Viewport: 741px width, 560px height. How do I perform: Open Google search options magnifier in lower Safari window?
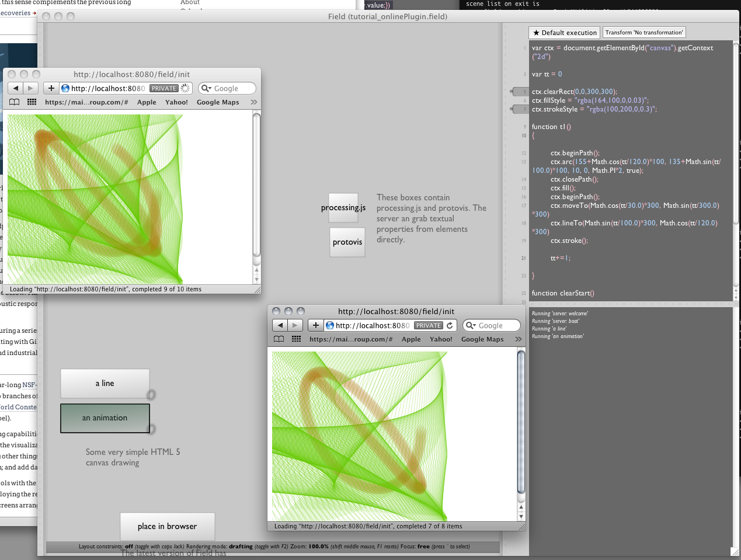(470, 325)
